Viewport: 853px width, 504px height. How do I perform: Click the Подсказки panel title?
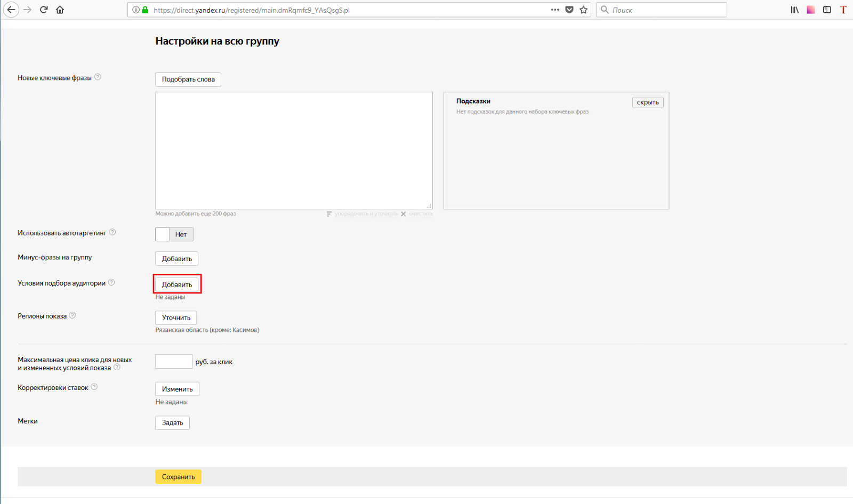pyautogui.click(x=473, y=101)
